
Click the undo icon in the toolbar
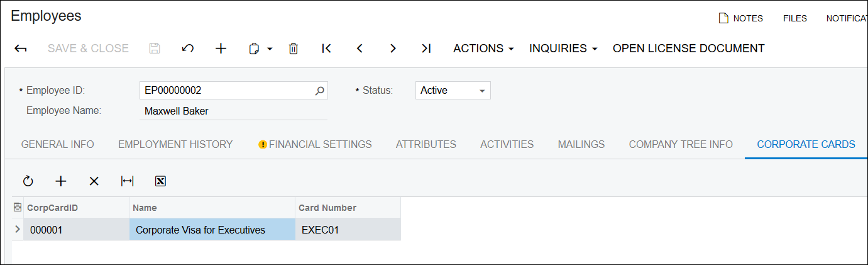pyautogui.click(x=187, y=48)
